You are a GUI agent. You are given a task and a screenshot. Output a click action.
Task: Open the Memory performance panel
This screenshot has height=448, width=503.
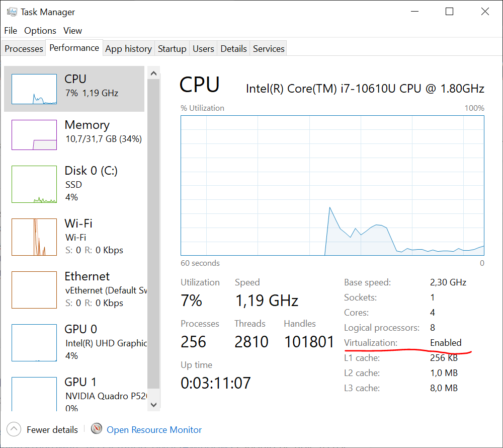(74, 135)
